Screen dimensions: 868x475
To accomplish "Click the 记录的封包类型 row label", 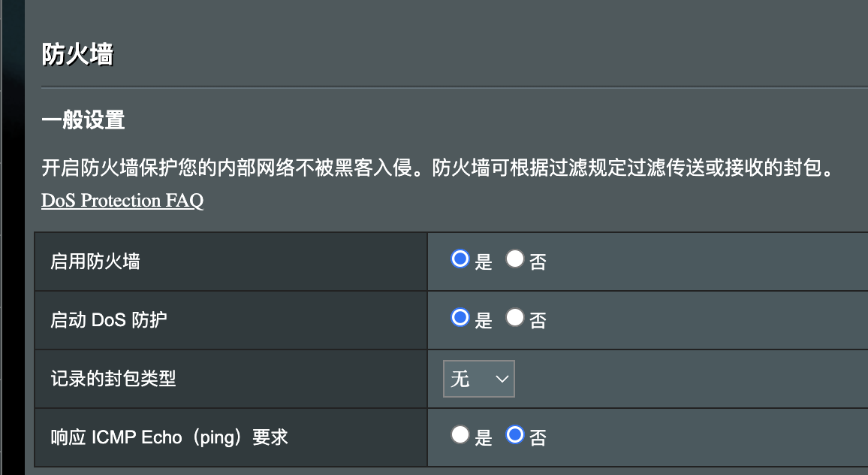I will [x=113, y=379].
